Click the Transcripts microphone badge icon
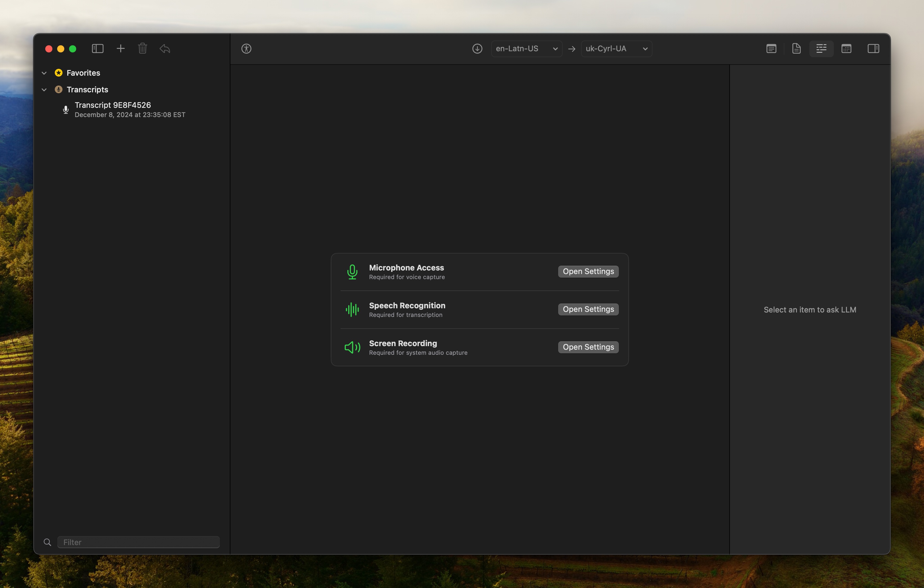Viewport: 924px width, 588px height. pos(58,89)
